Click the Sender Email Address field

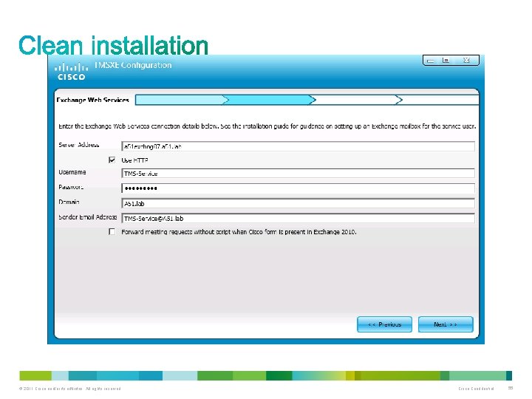point(298,218)
